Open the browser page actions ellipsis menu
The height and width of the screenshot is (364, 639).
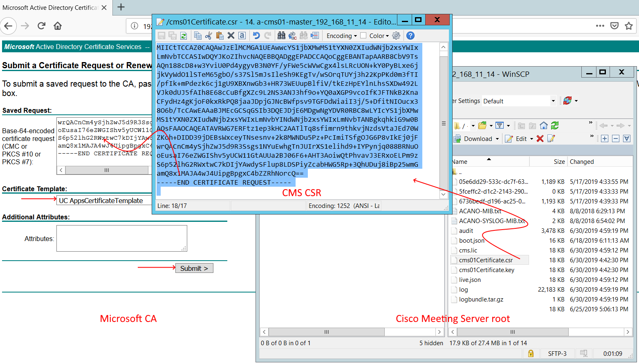tap(600, 26)
